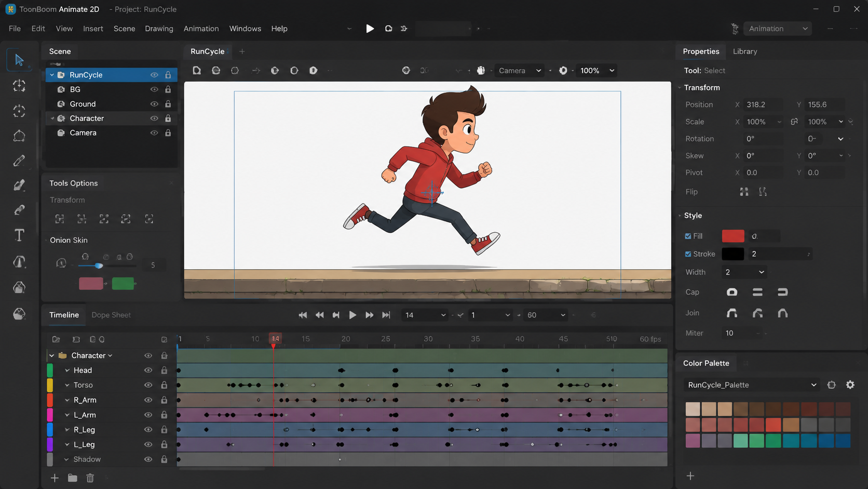868x489 pixels.
Task: Click the palette refresh icon
Action: click(x=832, y=385)
